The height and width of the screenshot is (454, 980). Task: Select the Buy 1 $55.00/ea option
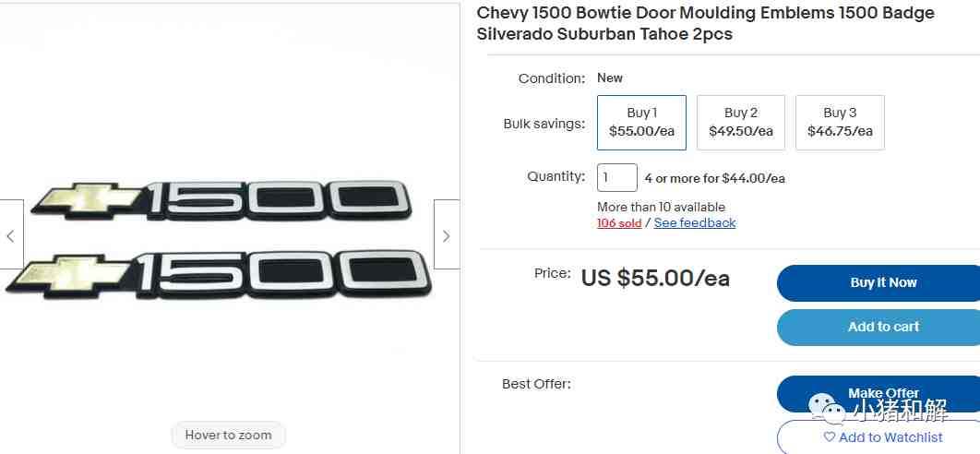coord(641,122)
